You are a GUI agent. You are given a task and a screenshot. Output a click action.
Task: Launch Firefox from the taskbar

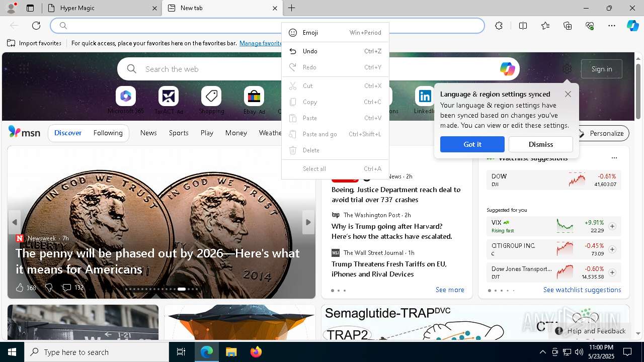[x=256, y=352]
